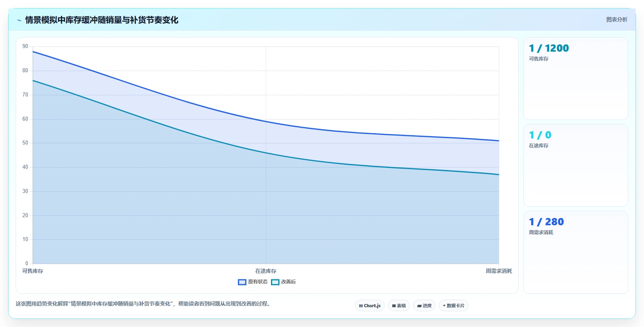Viewport: 644px width, 327px height.
Task: Select the 数据卡片 tag pill
Action: (x=454, y=306)
